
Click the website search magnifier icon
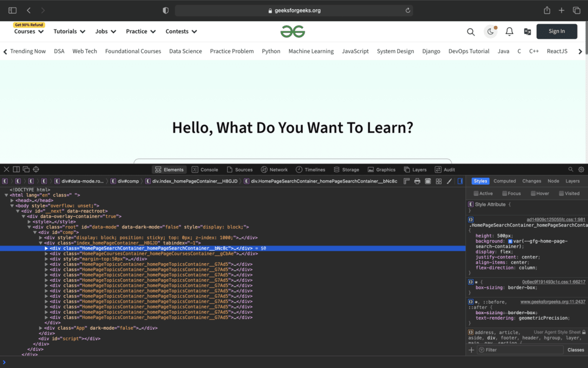coord(470,32)
